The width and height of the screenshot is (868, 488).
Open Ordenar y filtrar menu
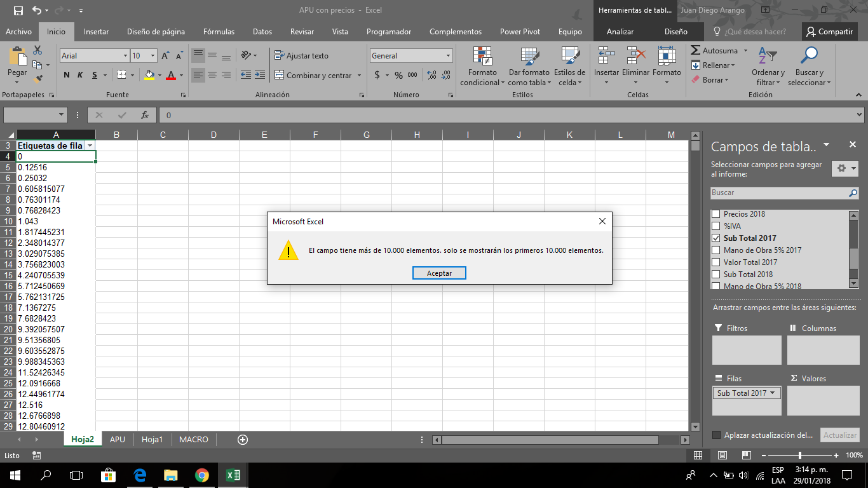[768, 67]
